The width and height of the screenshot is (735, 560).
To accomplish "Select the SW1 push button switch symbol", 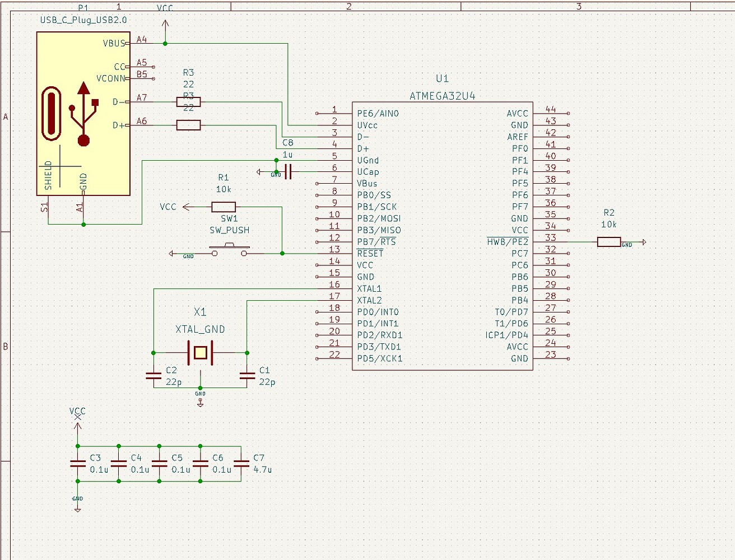I will pos(229,250).
